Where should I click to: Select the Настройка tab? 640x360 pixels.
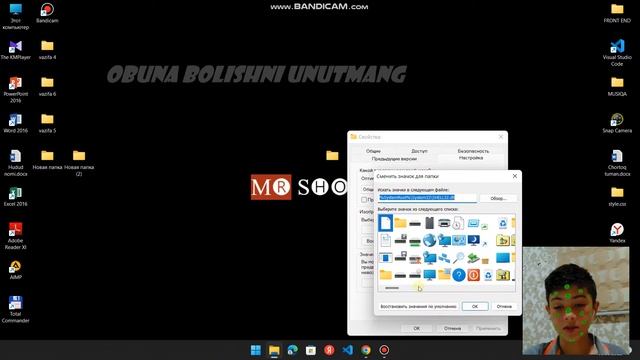click(471, 158)
